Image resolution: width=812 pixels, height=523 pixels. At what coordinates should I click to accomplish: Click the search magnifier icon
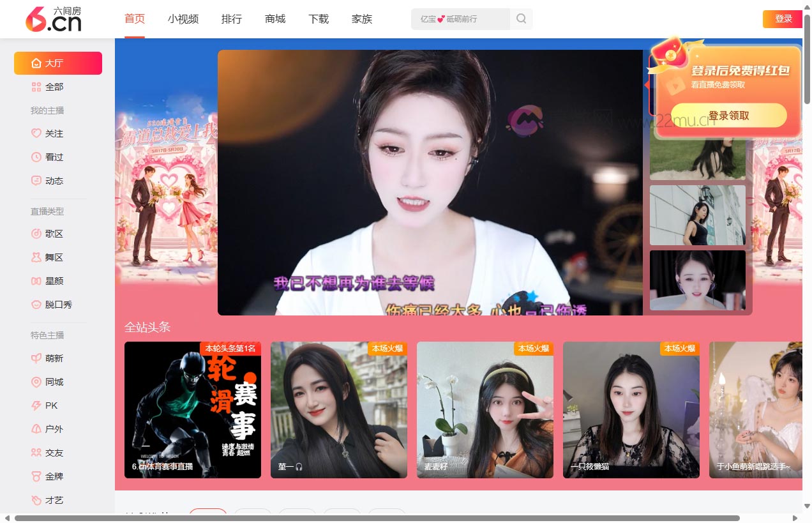(x=521, y=19)
